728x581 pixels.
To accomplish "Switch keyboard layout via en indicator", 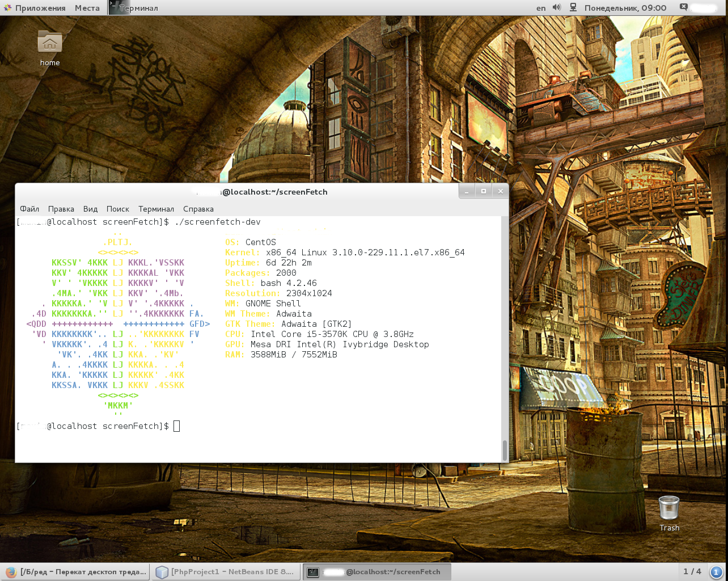I will click(541, 8).
